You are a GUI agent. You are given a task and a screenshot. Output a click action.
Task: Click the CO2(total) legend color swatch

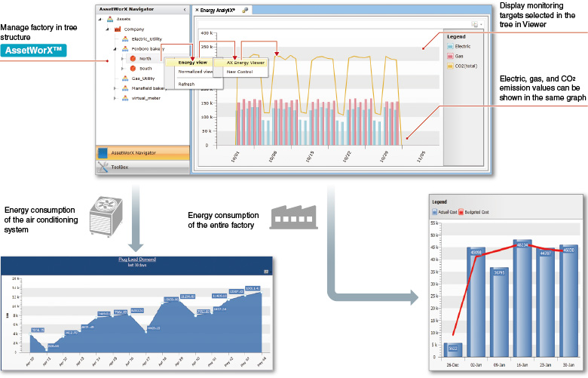click(449, 66)
